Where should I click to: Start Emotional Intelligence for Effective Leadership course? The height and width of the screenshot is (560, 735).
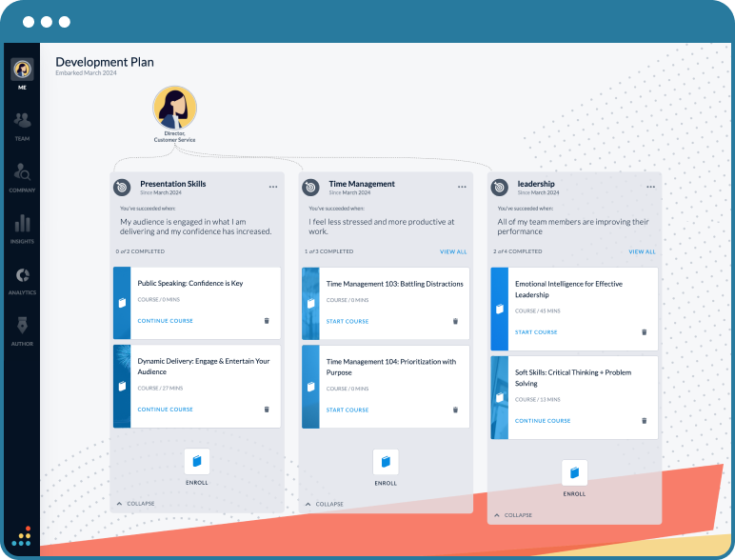(x=536, y=332)
